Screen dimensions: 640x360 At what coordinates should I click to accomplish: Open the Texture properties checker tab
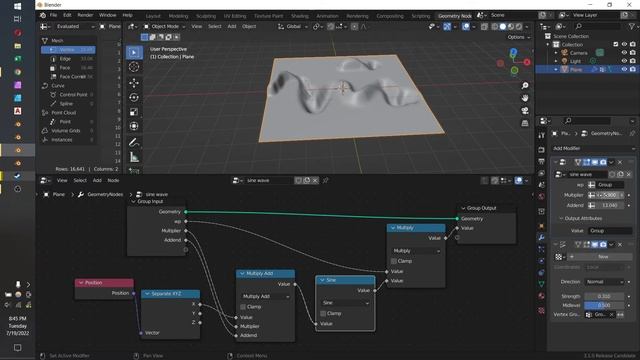[542, 311]
